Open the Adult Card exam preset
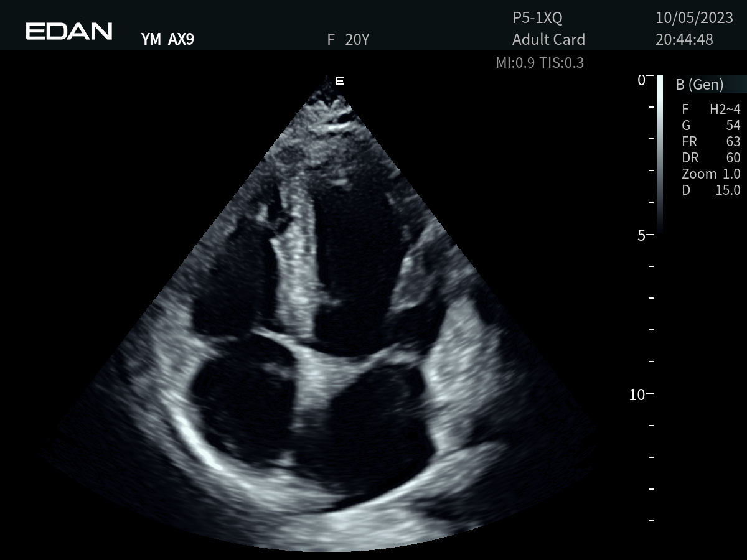 click(548, 40)
